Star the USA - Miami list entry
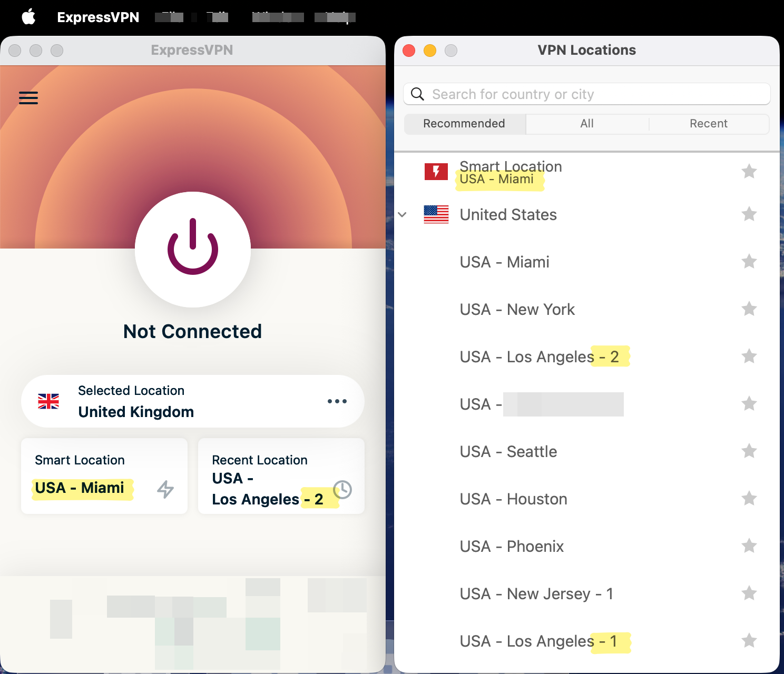784x674 pixels. tap(749, 262)
